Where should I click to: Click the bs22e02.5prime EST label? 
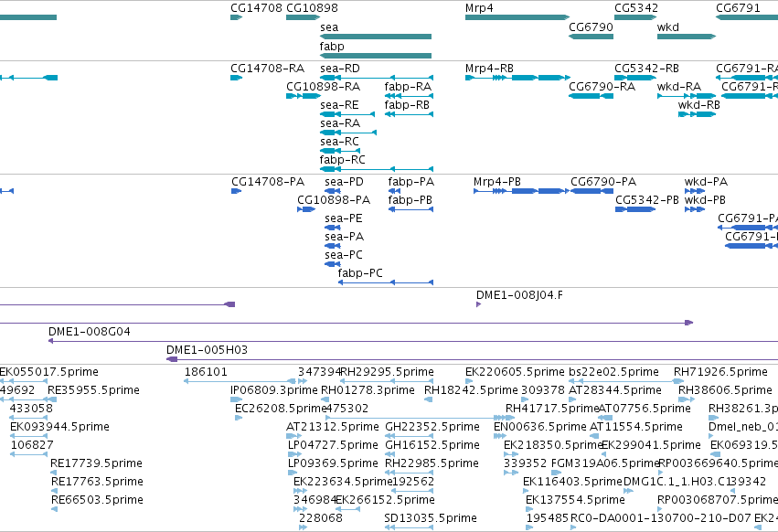pyautogui.click(x=613, y=372)
